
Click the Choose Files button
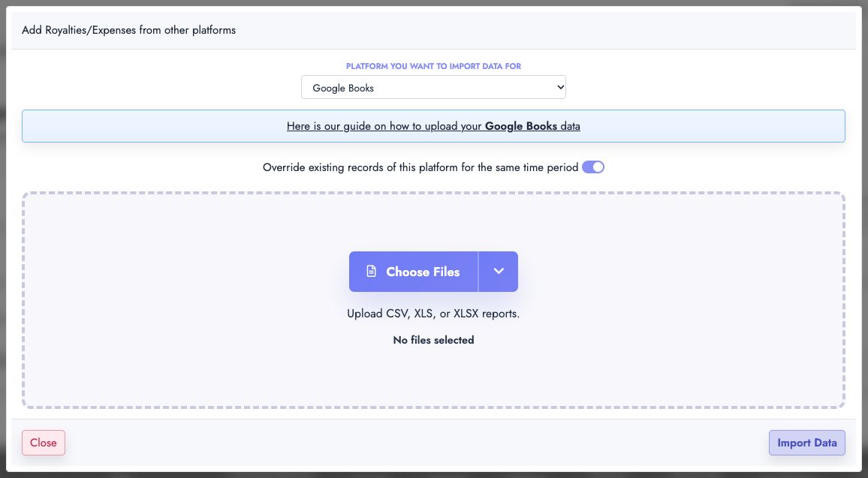[x=414, y=272]
